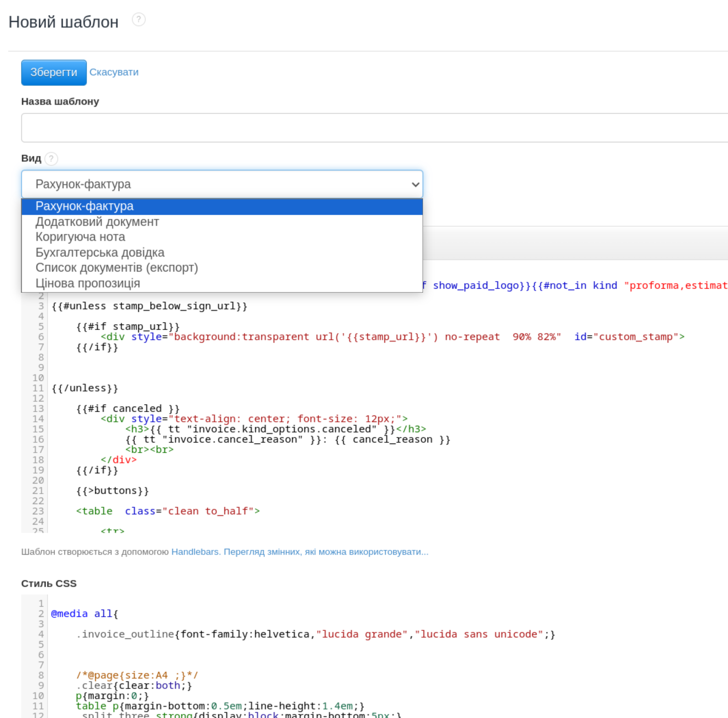This screenshot has height=718, width=728.
Task: Click the table class="clean to_half" code line
Action: tap(168, 511)
